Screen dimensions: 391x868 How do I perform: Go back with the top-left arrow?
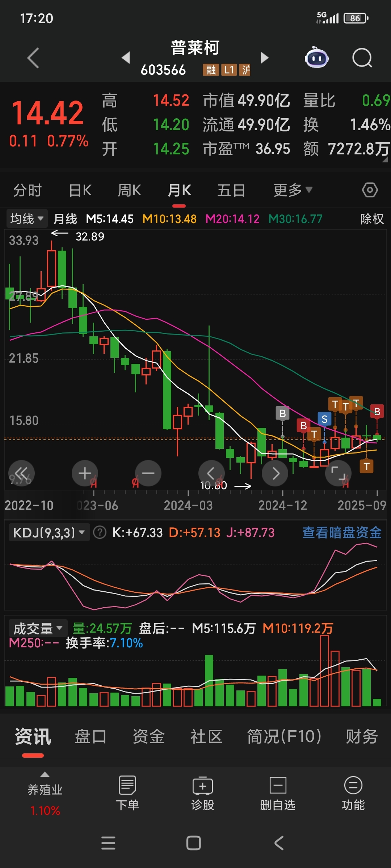33,58
